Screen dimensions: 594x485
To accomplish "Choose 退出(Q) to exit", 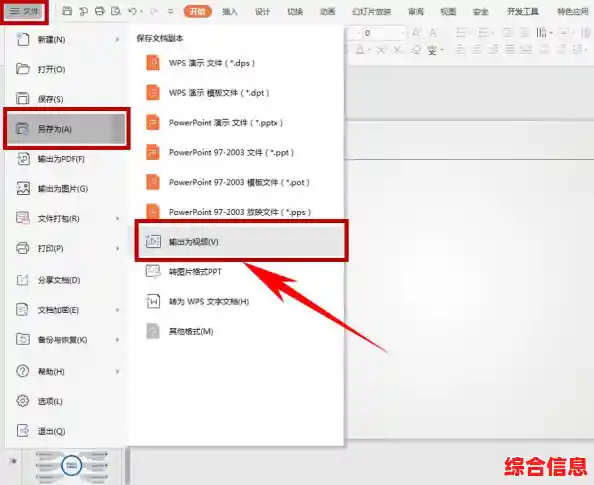I will click(x=67, y=431).
